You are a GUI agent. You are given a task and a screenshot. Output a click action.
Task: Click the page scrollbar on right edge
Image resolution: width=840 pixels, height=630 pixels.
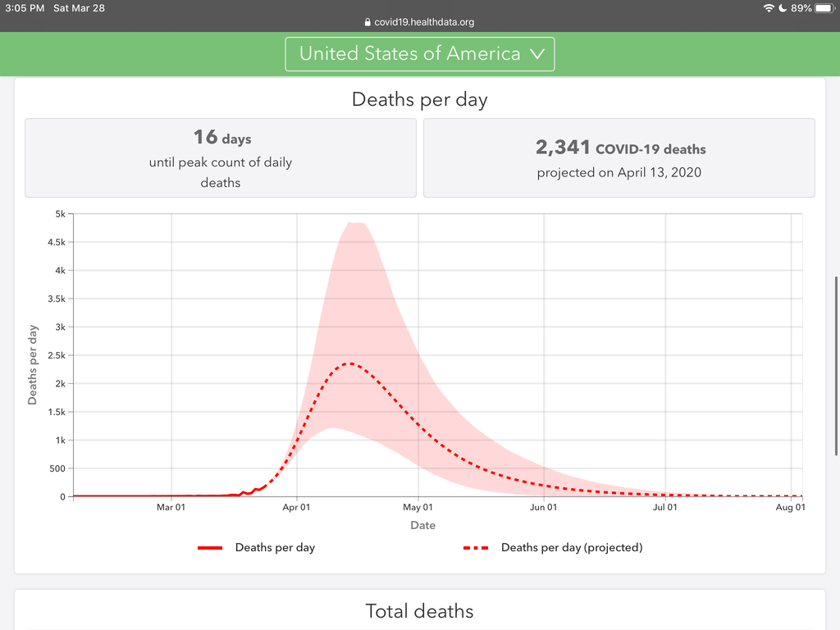(836, 365)
